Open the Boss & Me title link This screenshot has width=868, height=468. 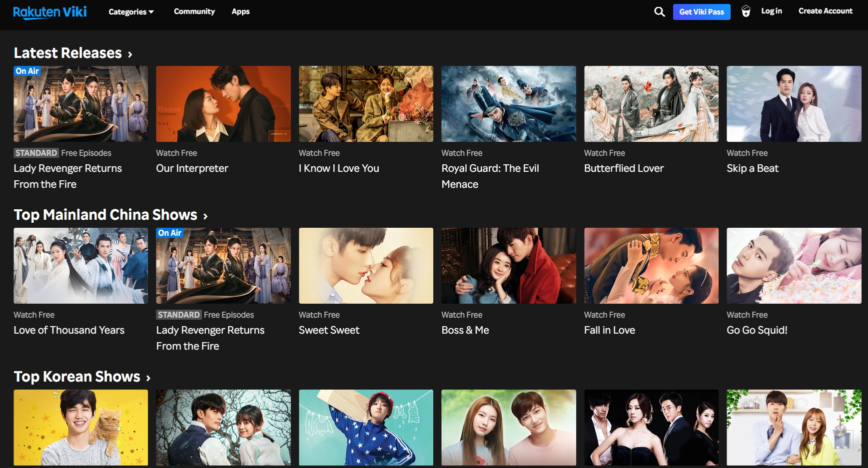(465, 330)
